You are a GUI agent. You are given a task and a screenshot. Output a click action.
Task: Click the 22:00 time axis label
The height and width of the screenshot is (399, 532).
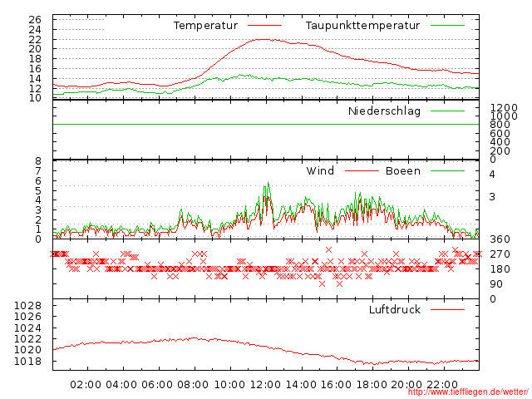pyautogui.click(x=442, y=385)
